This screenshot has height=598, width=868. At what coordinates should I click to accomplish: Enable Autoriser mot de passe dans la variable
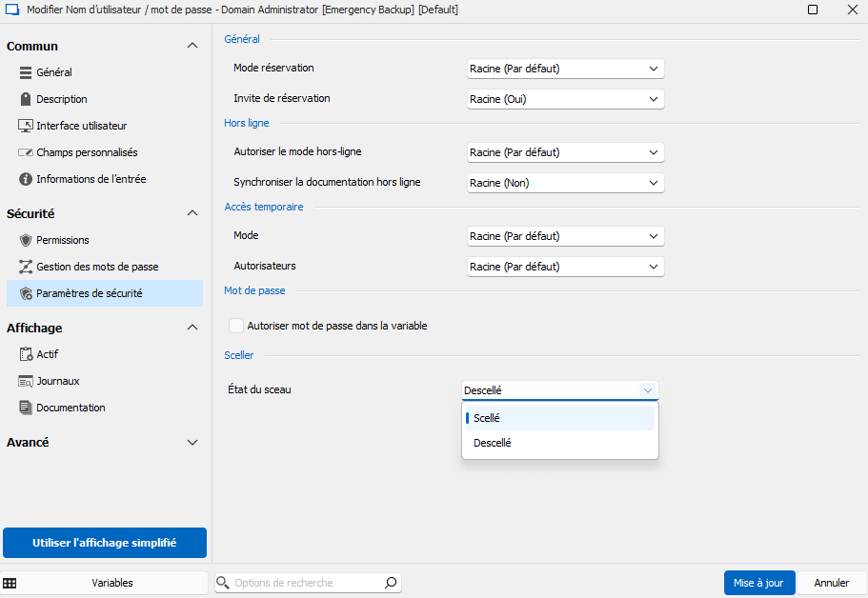235,325
